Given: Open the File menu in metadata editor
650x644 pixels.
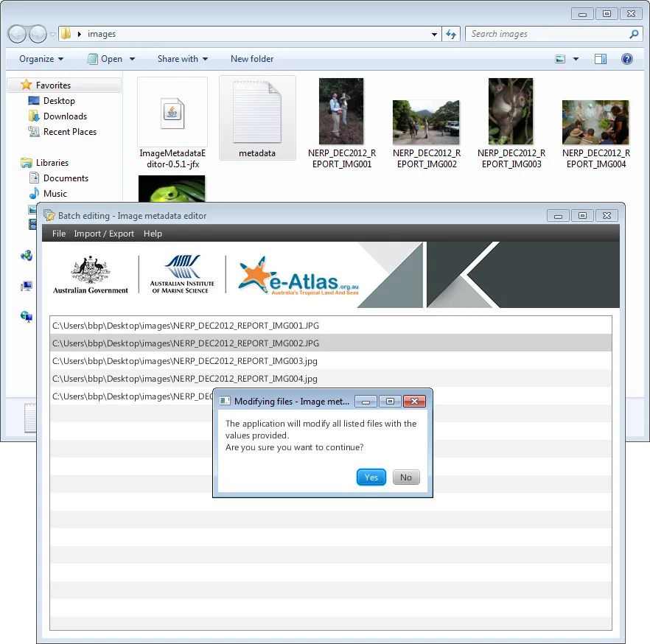Looking at the screenshot, I should (59, 234).
